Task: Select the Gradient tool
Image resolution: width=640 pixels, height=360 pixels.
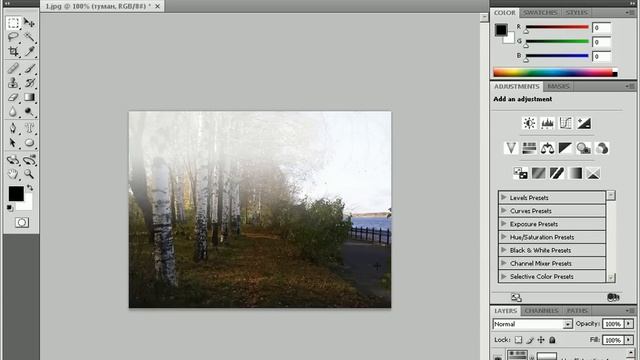Action: click(x=29, y=97)
